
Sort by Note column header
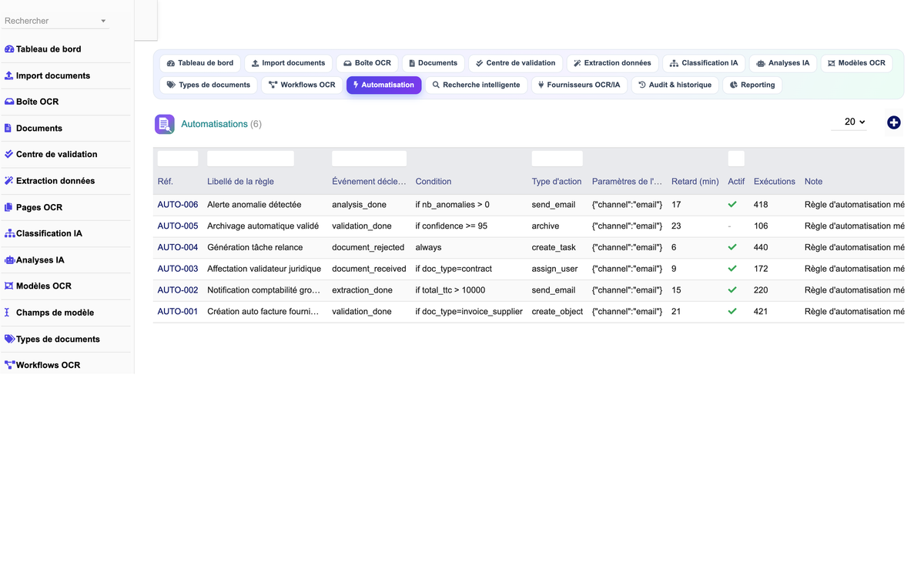pos(813,182)
